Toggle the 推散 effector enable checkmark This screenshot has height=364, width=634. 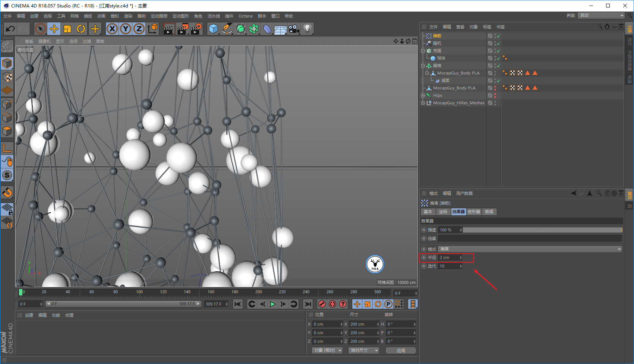[x=498, y=36]
